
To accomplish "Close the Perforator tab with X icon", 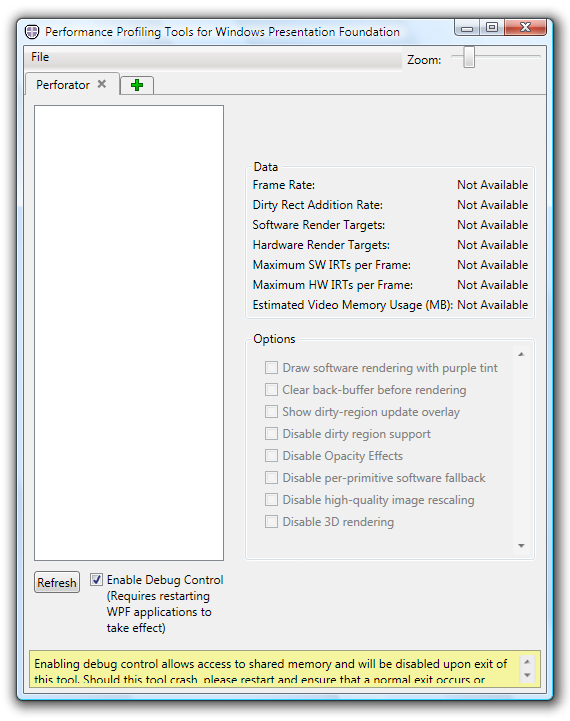I will pos(102,84).
